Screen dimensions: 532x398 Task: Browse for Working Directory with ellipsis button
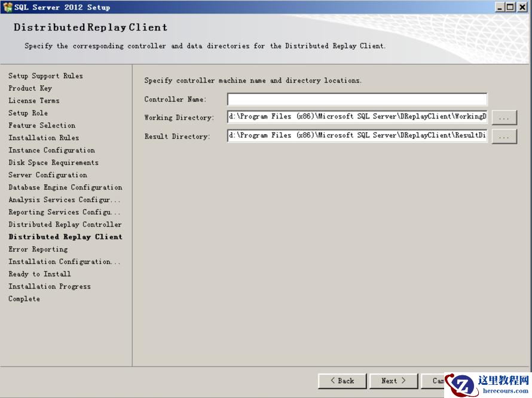click(x=504, y=117)
